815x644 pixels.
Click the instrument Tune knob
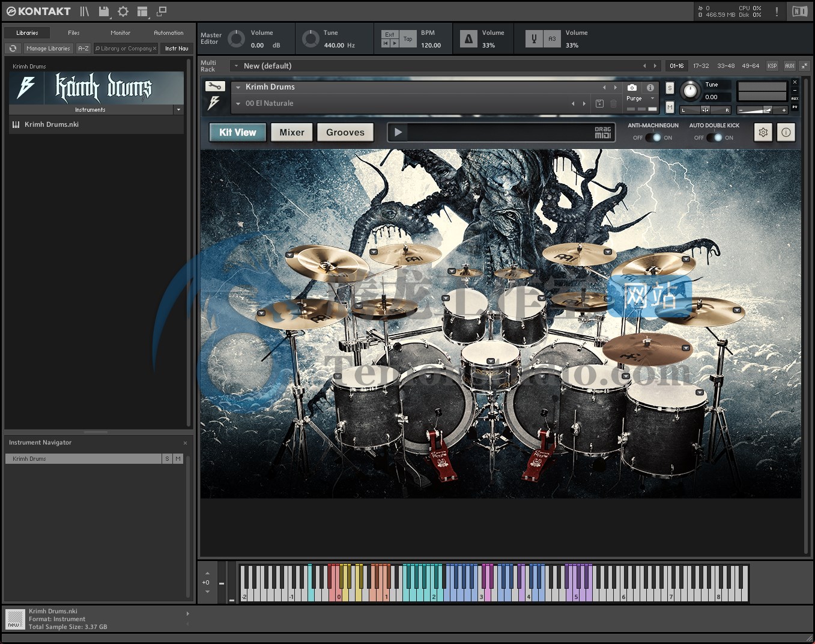click(x=691, y=91)
